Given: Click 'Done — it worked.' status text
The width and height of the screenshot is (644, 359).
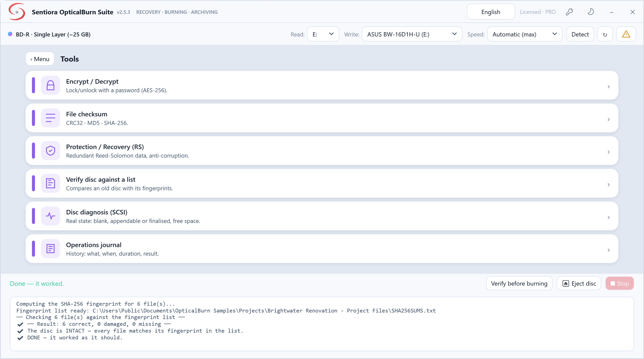Looking at the screenshot, I should pos(37,284).
